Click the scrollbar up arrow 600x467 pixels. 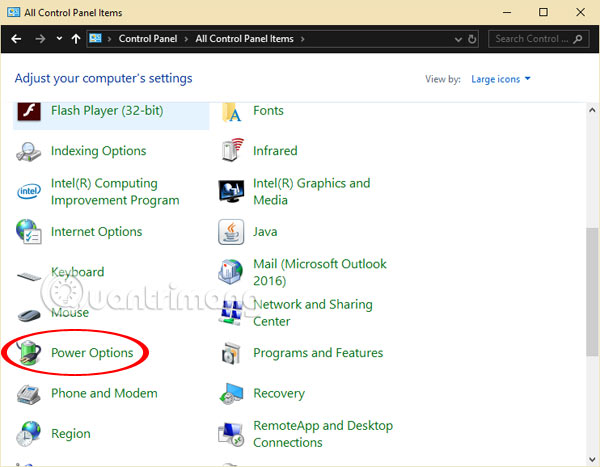(592, 110)
